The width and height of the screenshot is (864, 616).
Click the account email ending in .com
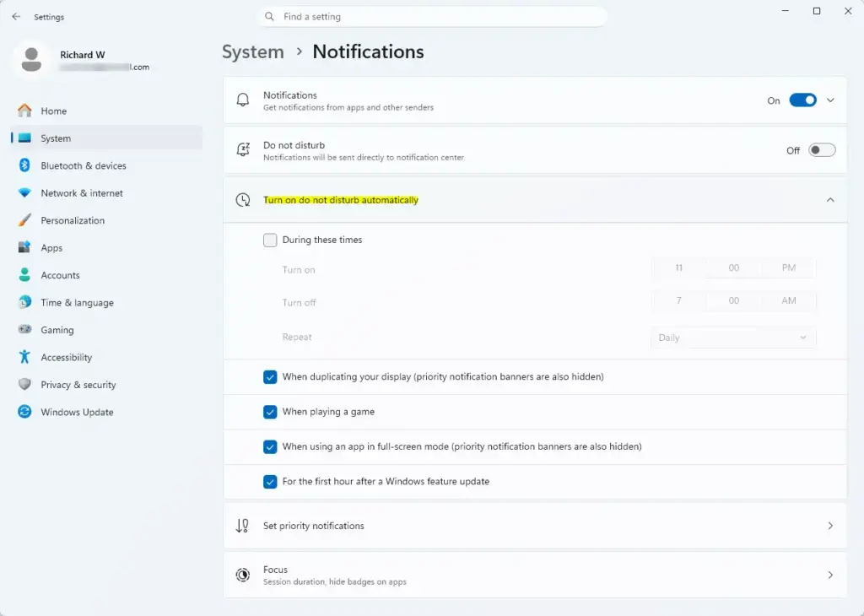point(105,68)
